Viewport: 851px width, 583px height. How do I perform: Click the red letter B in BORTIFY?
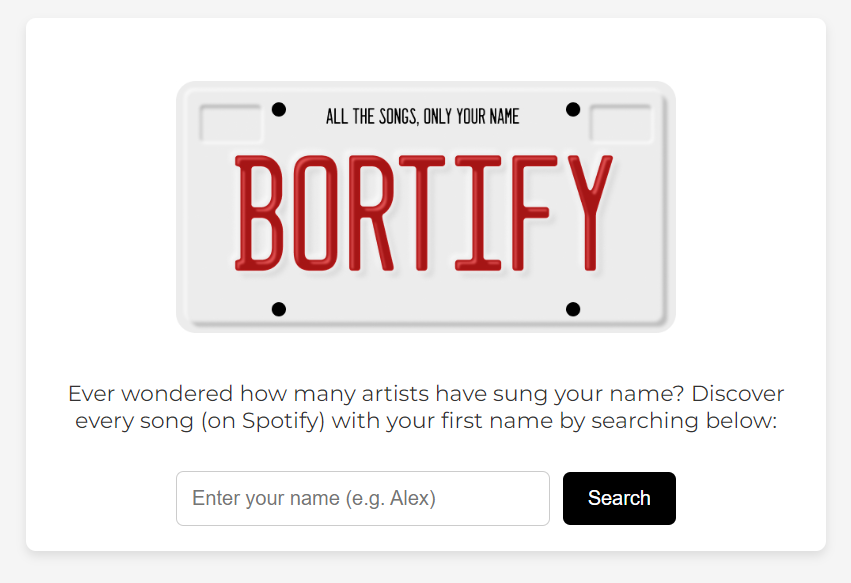point(259,213)
